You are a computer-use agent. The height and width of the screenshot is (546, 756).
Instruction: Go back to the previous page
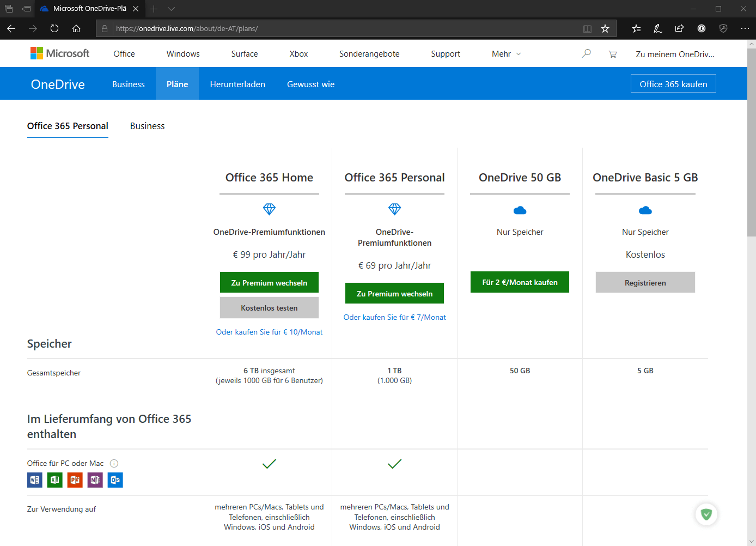click(x=11, y=28)
